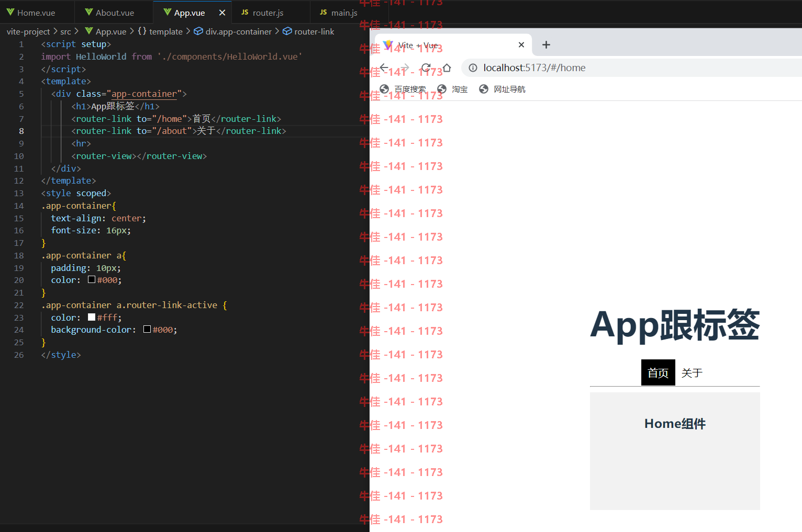802x532 pixels.
Task: Open the 网址导航 bookmark
Action: 502,89
